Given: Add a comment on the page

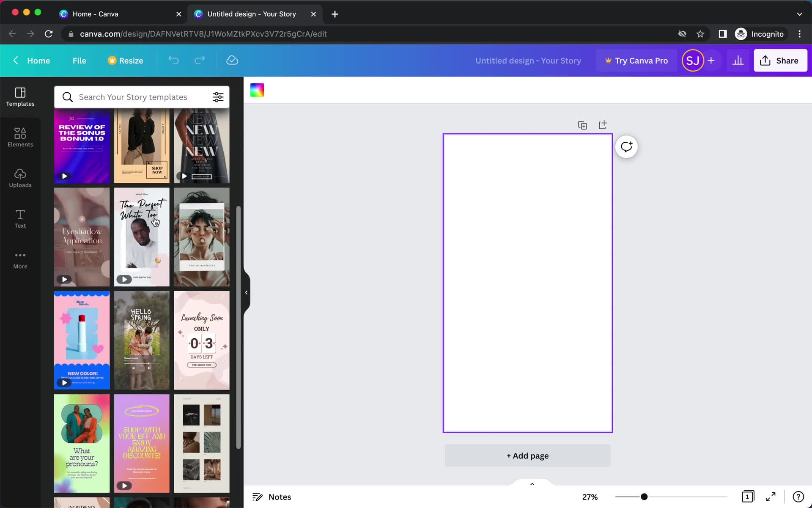Looking at the screenshot, I should pyautogui.click(x=626, y=147).
